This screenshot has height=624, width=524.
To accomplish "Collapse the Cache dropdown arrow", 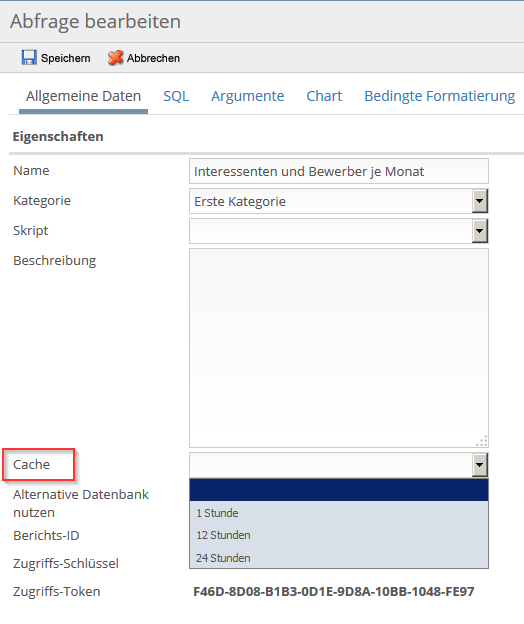I will pos(480,464).
